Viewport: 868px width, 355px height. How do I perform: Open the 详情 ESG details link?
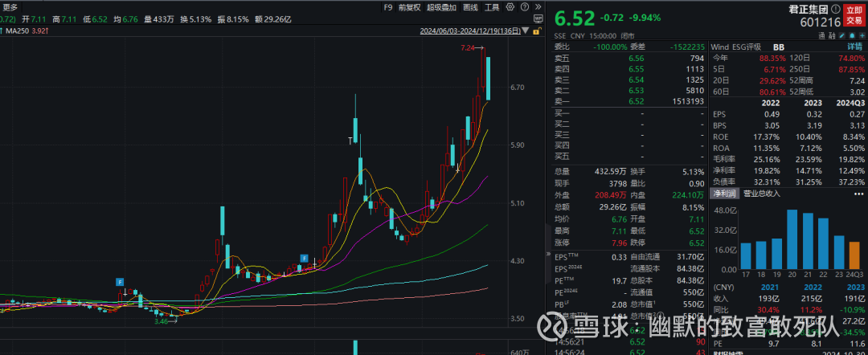click(x=854, y=47)
